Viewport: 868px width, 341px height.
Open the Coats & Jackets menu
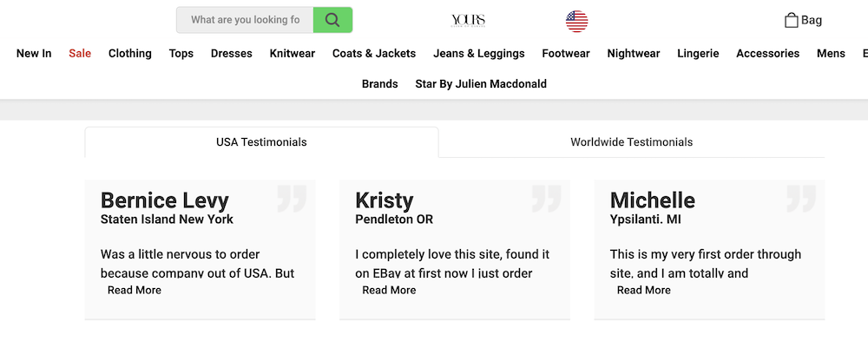(x=374, y=54)
